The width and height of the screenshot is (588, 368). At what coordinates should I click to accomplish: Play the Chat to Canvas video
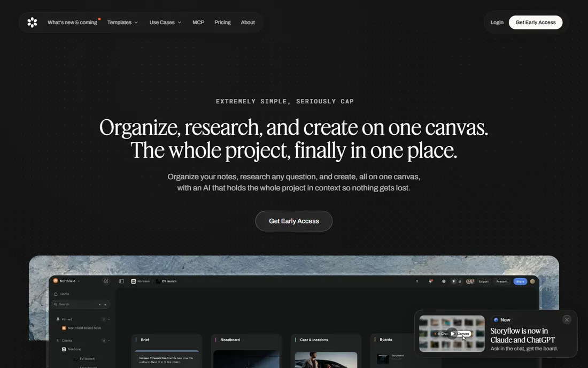pyautogui.click(x=453, y=333)
